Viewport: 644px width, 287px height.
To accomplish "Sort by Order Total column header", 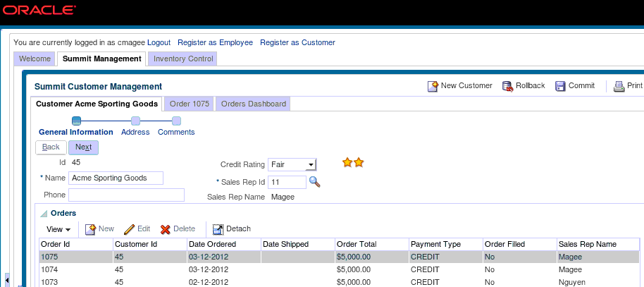I will click(x=372, y=244).
